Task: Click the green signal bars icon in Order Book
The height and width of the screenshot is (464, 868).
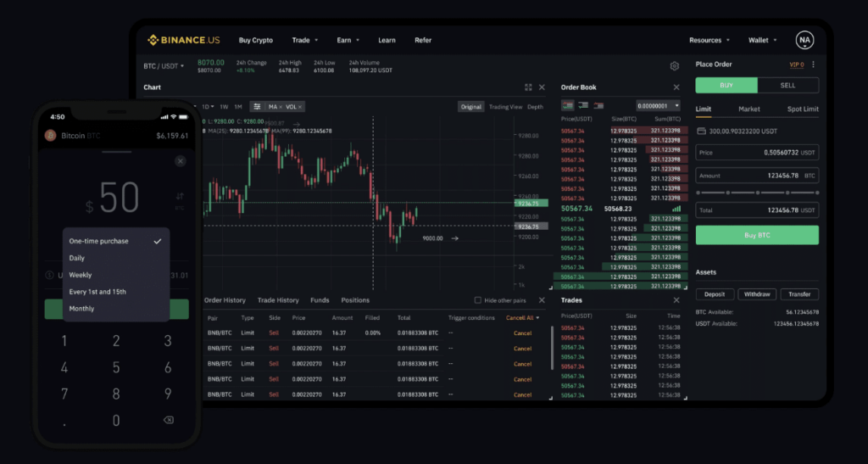Action: (676, 209)
